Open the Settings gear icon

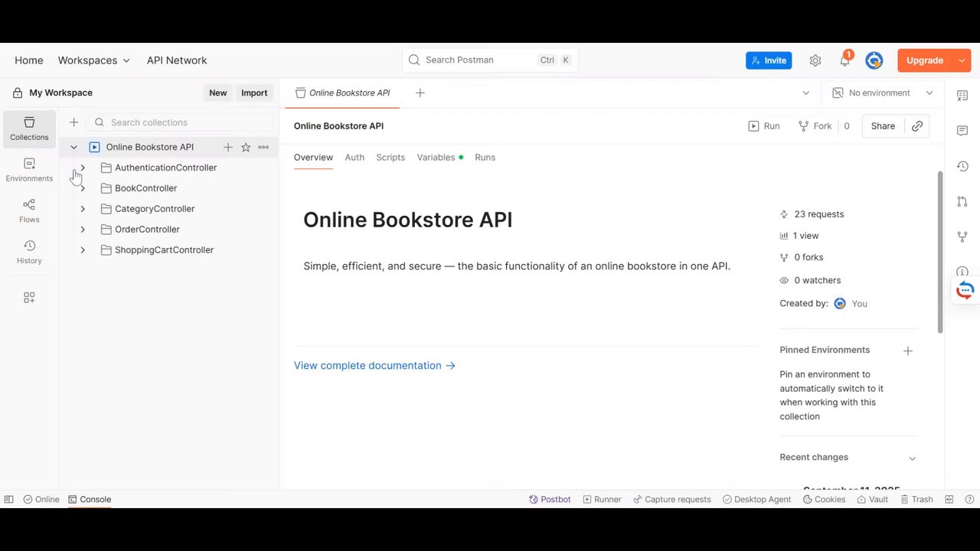815,60
